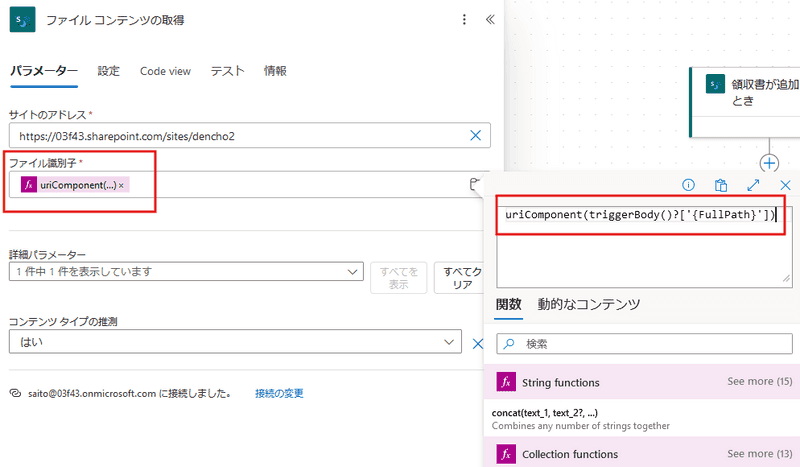Screen dimensions: 800x467
Task: Click the clipboard paste icon in the expression popup
Action: [720, 185]
